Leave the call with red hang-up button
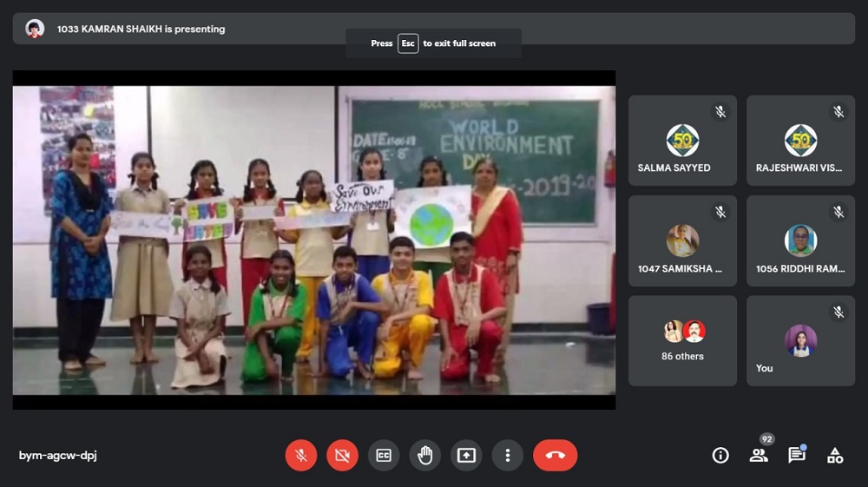The height and width of the screenshot is (487, 868). 555,455
